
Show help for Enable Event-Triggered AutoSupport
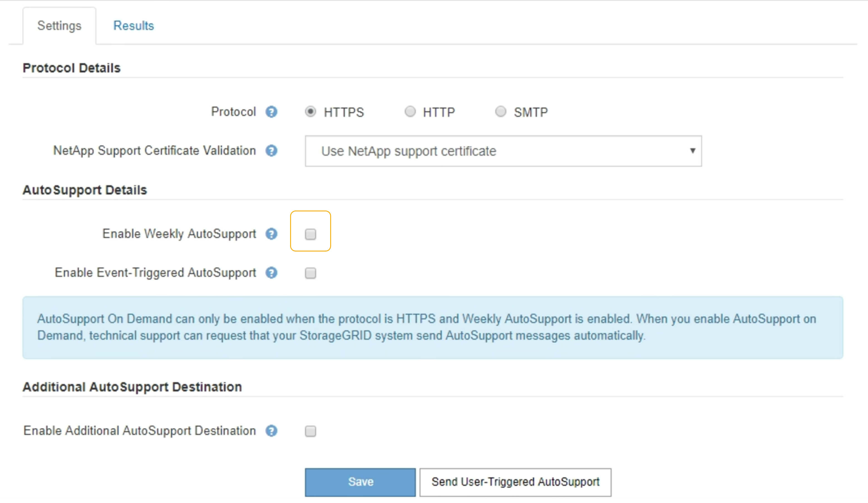(271, 273)
